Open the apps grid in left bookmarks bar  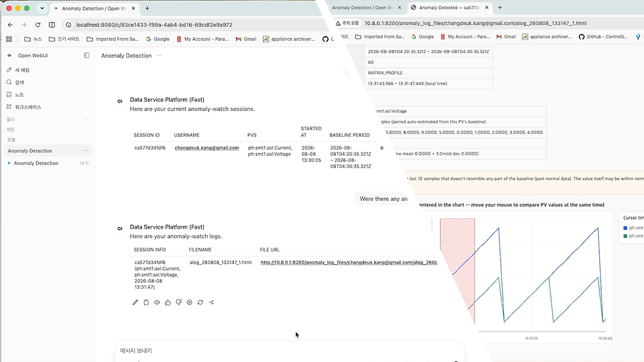coord(9,39)
